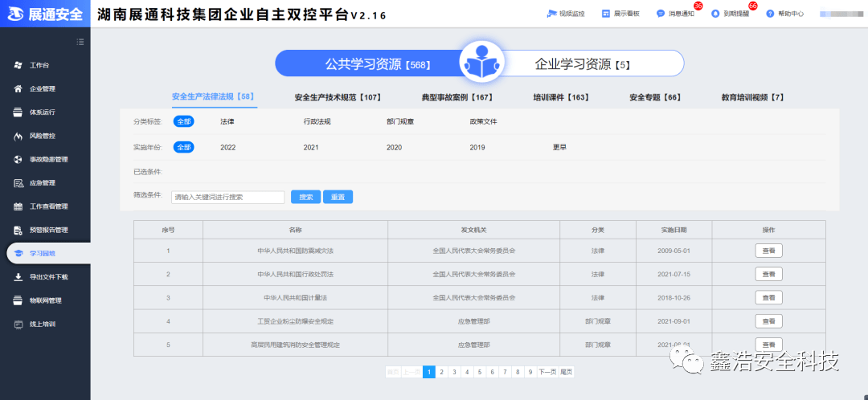Screen dimensions: 868x400
Task: Switch to 企业学习资源 [5]
Action: click(x=583, y=64)
